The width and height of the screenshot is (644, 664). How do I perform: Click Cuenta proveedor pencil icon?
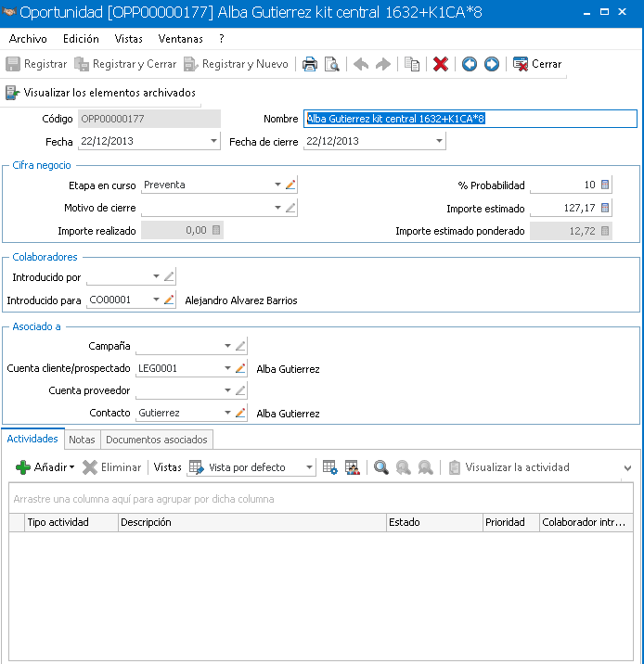[240, 390]
